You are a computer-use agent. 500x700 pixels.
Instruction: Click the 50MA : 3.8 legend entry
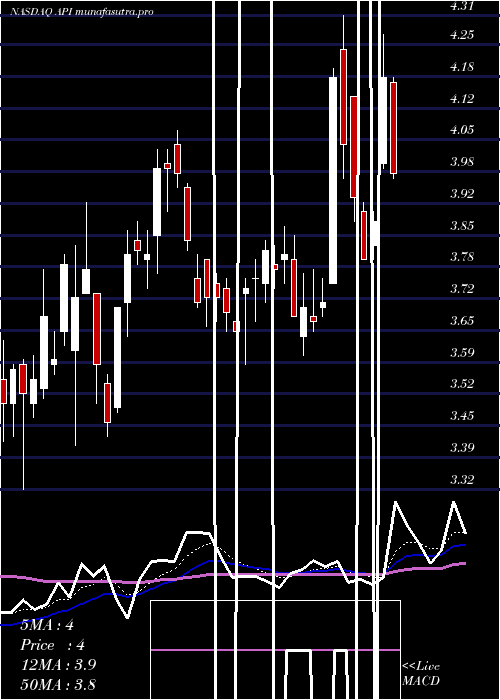[58, 684]
